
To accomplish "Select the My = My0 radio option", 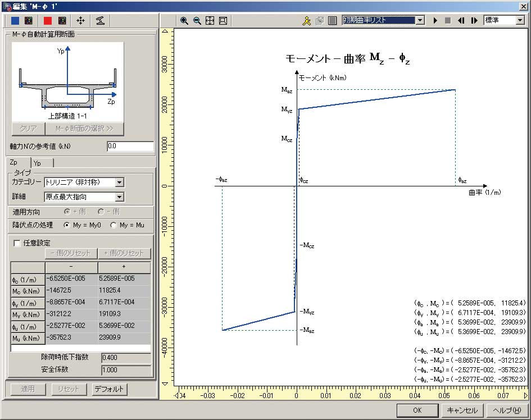I will (x=67, y=225).
